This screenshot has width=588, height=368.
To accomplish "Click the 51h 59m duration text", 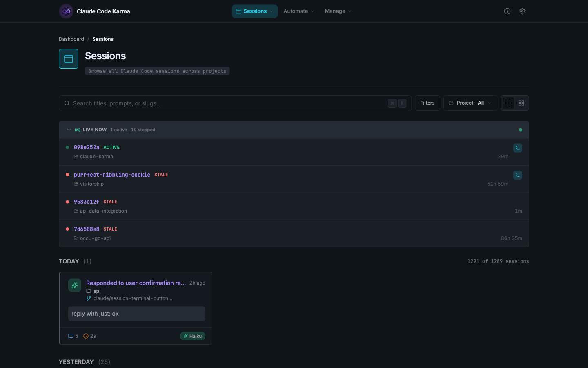I will (498, 184).
